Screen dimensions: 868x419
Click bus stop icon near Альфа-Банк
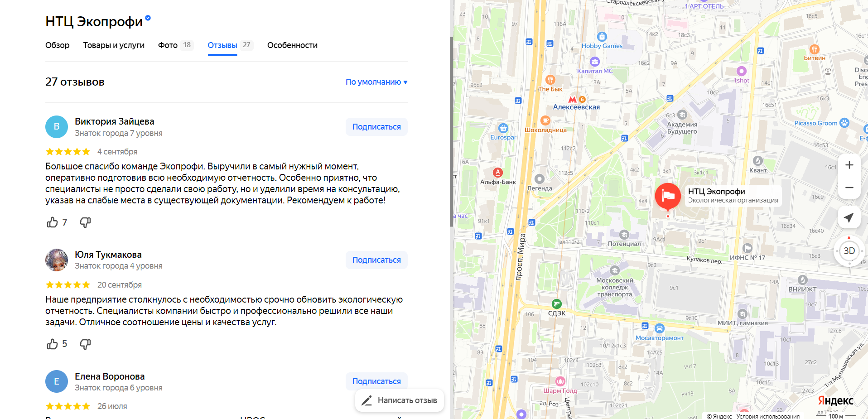tap(511, 231)
